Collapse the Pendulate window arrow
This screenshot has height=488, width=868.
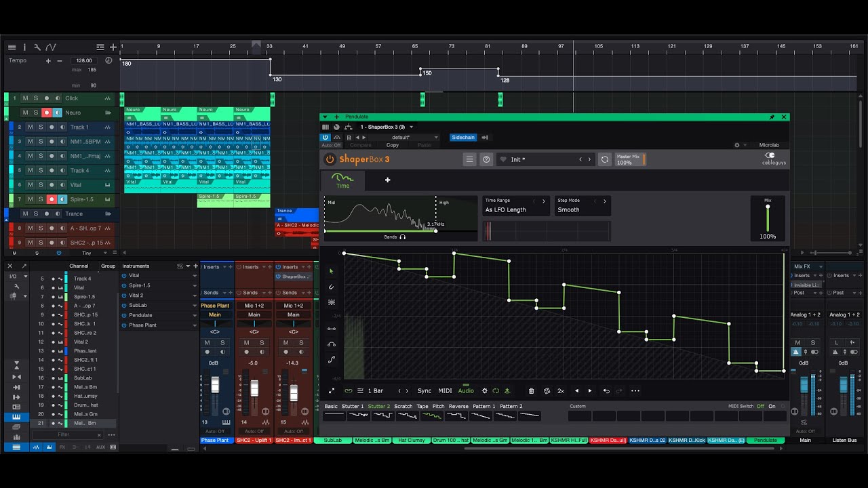tap(325, 117)
